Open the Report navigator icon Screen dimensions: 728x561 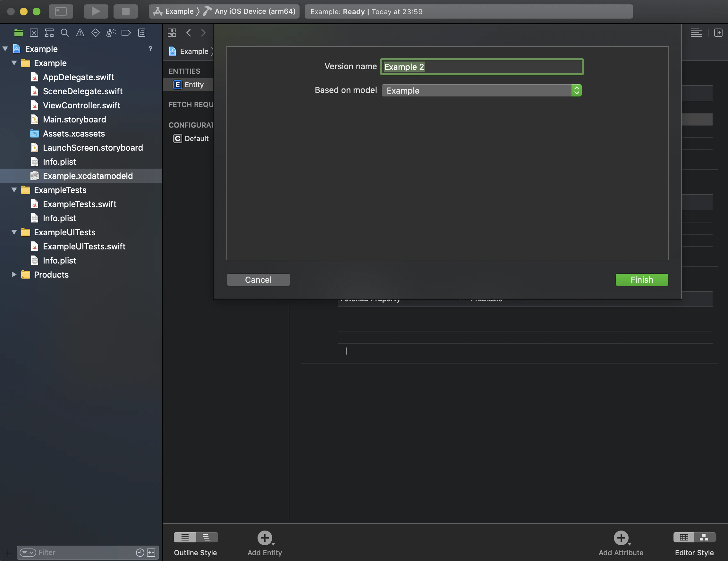pyautogui.click(x=142, y=33)
